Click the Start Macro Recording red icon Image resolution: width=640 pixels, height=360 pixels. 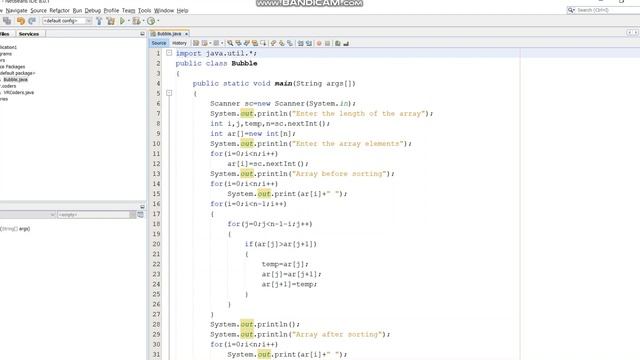pos(319,43)
